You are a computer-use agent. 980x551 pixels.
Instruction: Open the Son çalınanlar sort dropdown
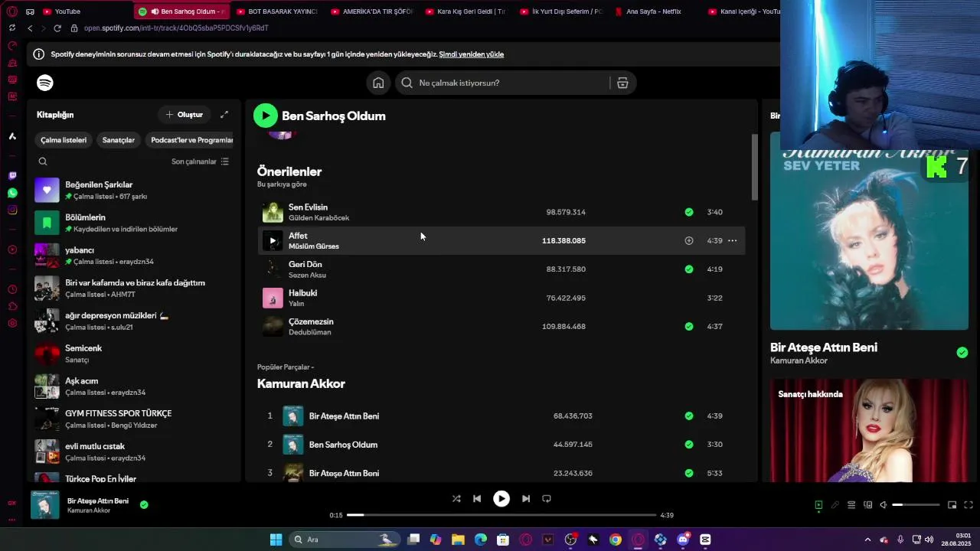[200, 161]
